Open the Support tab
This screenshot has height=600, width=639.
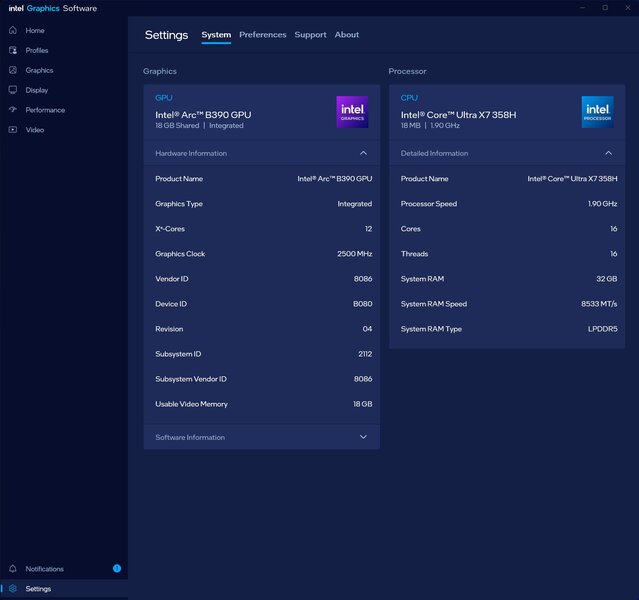[311, 35]
